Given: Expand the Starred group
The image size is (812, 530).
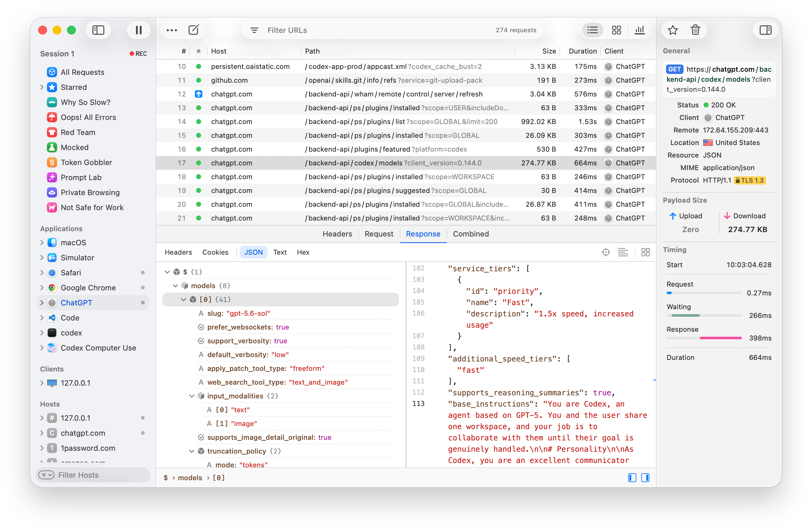Looking at the screenshot, I should [x=42, y=87].
